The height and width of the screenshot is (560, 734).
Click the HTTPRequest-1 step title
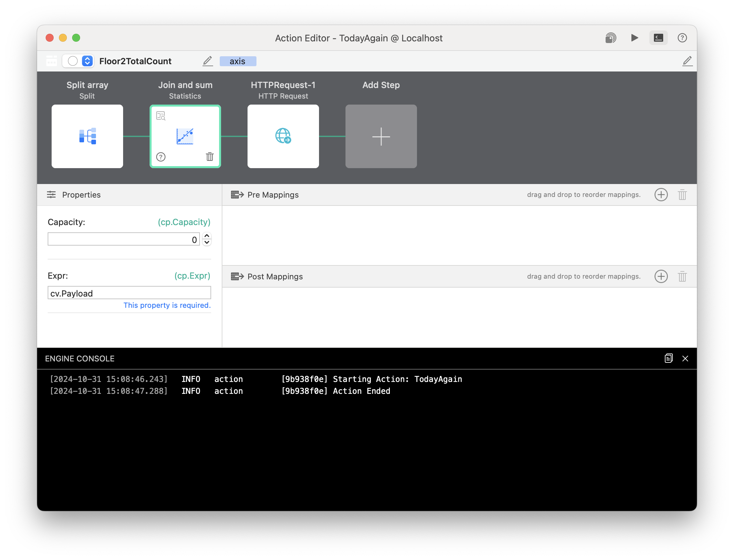(283, 85)
